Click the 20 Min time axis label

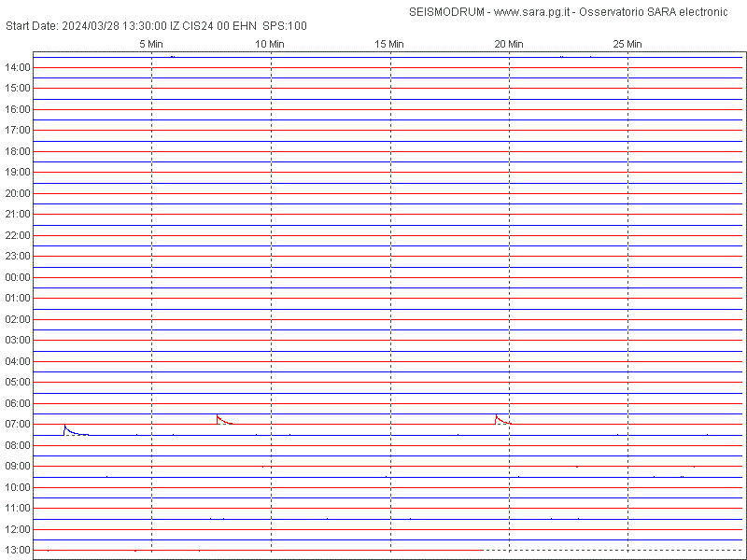(509, 44)
